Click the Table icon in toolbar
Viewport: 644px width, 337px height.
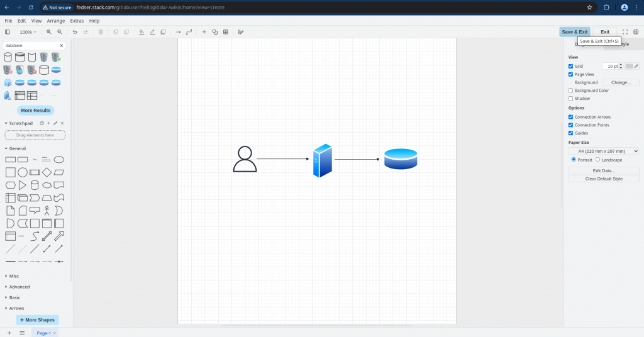(x=226, y=32)
